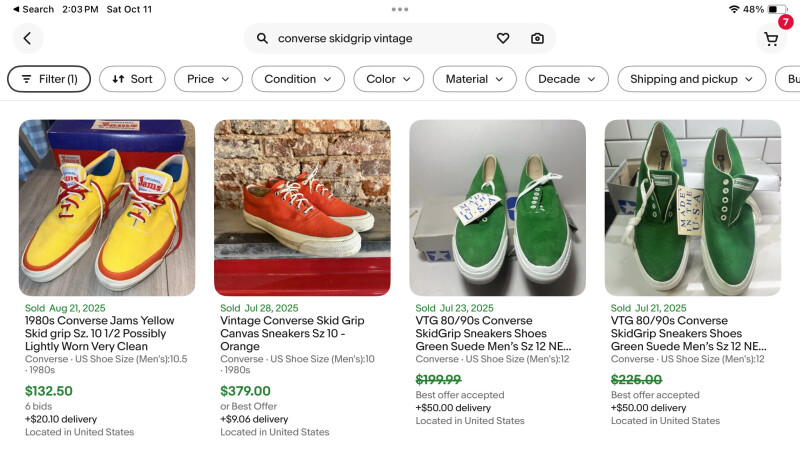
Task: Open the shopping cart
Action: click(771, 39)
